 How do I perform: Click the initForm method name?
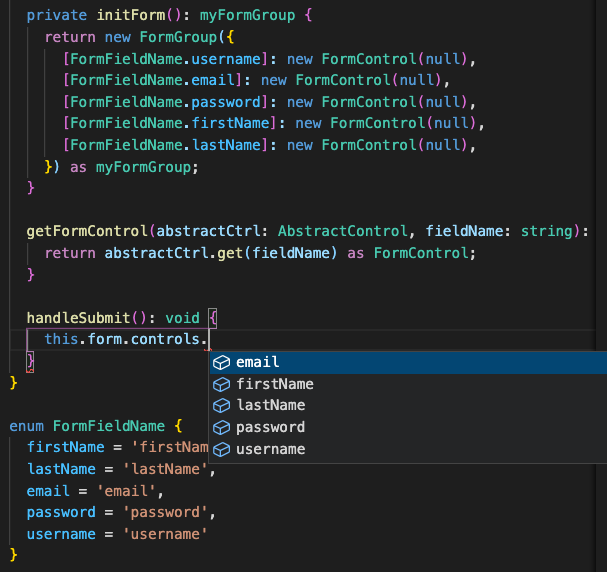pos(131,15)
